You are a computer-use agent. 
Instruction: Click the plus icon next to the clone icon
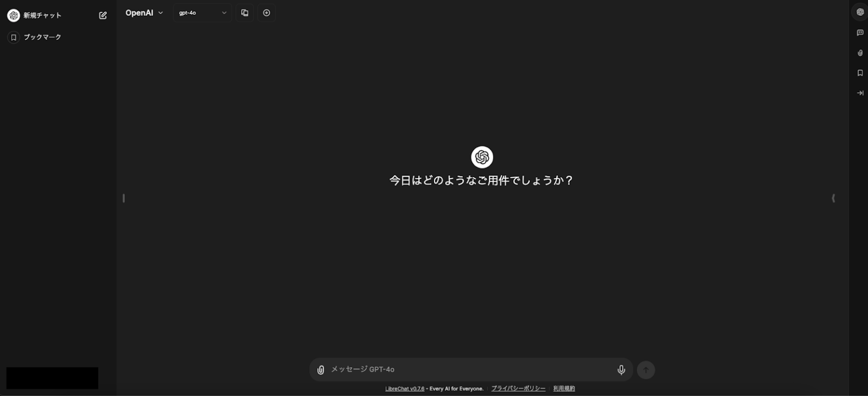point(266,12)
